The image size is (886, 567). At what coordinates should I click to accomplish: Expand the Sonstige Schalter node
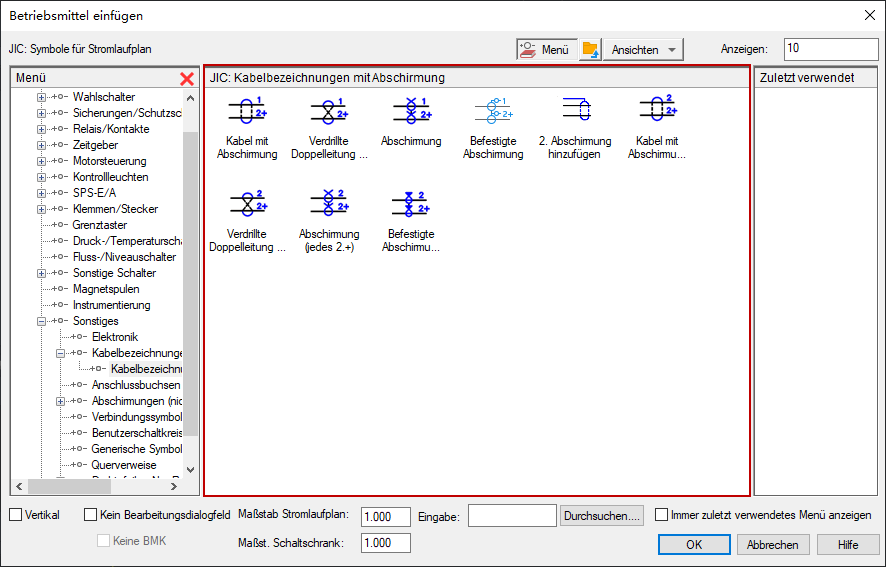[x=41, y=273]
